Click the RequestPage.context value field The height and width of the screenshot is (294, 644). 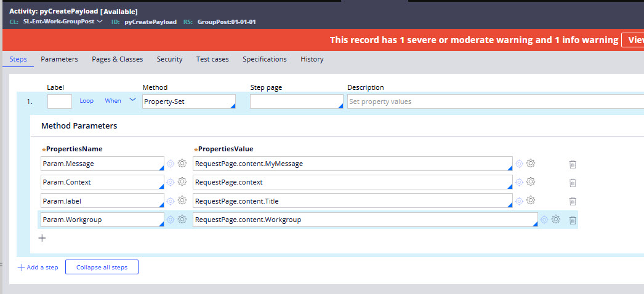pyautogui.click(x=353, y=182)
